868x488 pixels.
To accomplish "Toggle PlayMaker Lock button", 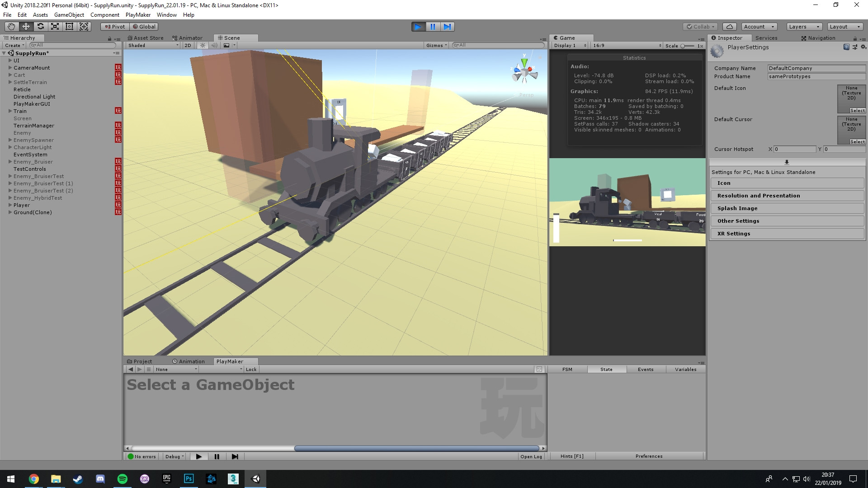I will (251, 369).
